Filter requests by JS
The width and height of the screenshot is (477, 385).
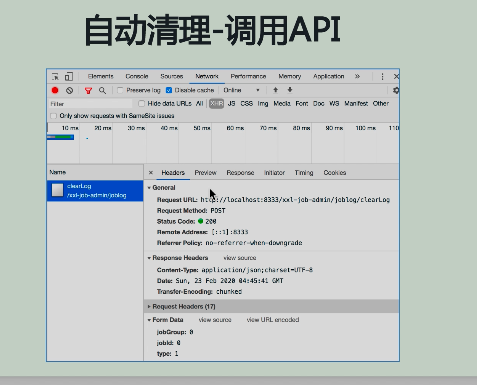231,104
